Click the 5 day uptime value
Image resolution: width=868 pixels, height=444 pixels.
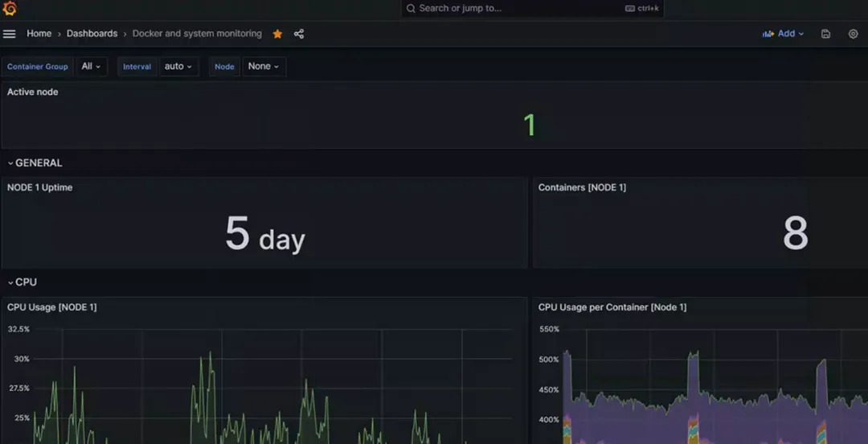(x=265, y=234)
